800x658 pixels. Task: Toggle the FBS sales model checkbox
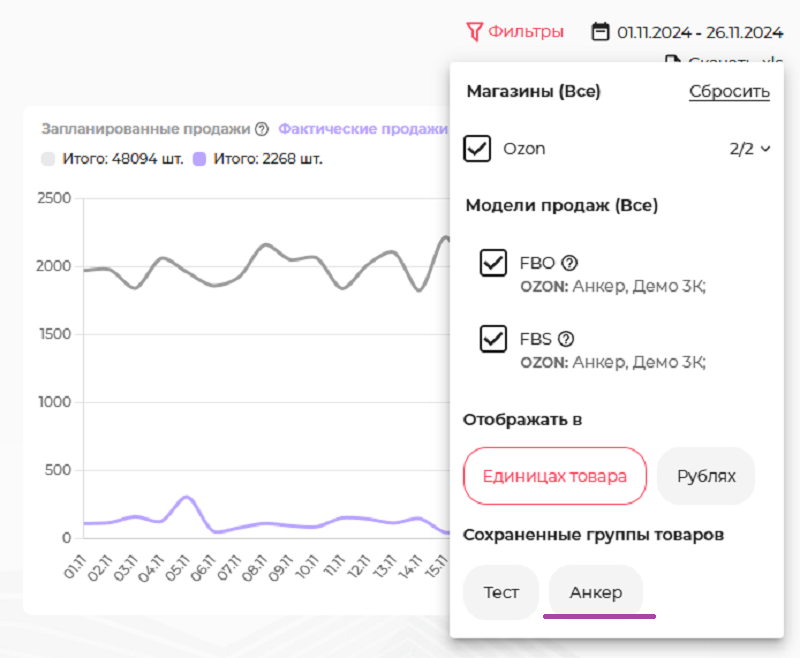(x=493, y=339)
